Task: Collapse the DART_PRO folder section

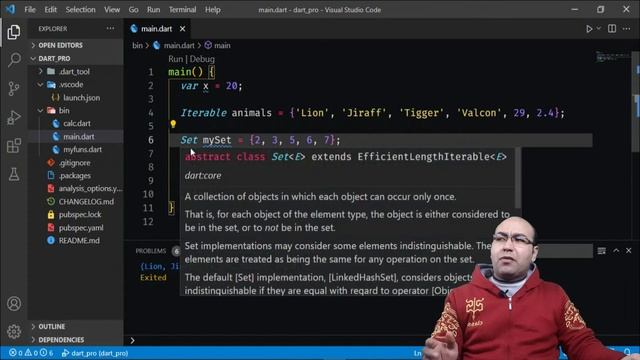Action: (54, 59)
